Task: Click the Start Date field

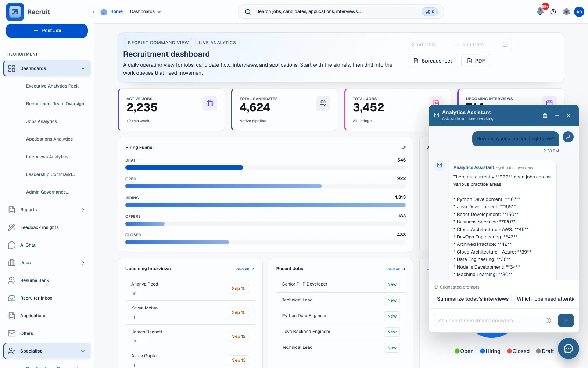Action: (430, 45)
